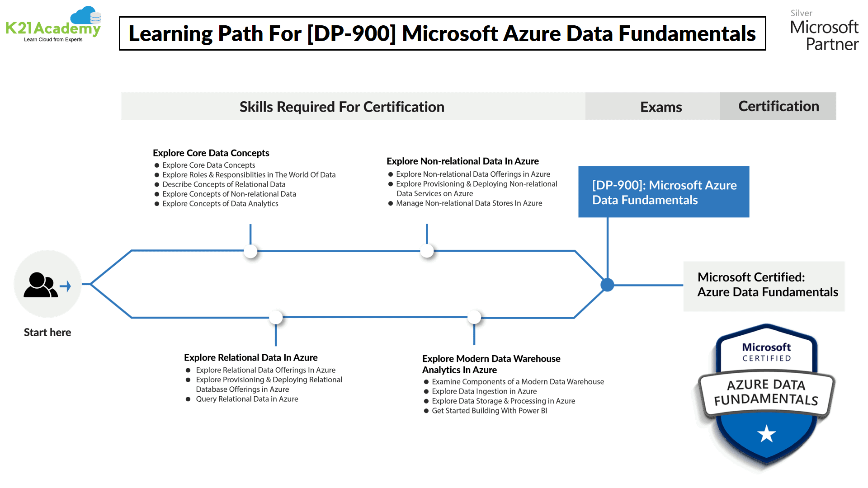
Task: Expand the 'Explore Core Data Concepts' section
Action: [x=211, y=153]
